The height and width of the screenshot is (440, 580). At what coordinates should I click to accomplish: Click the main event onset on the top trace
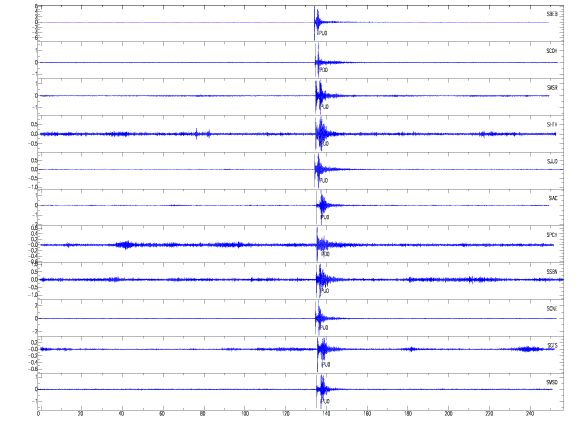tap(315, 22)
